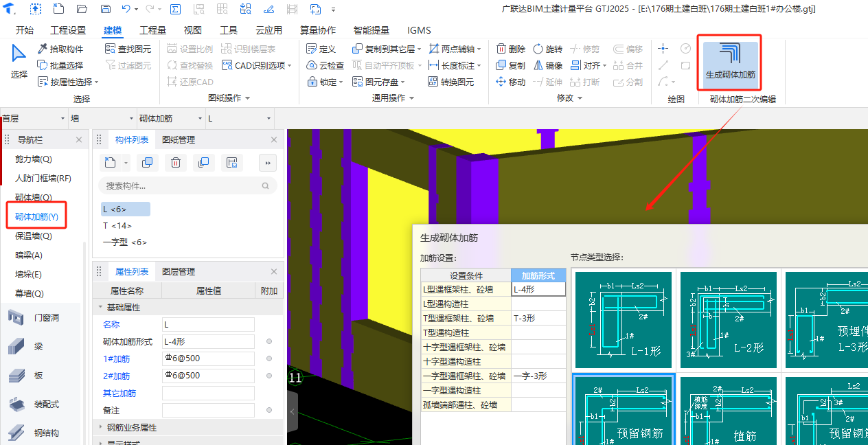This screenshot has width=868, height=445.
Task: Click the 删除 tool in 修改 group
Action: point(511,49)
